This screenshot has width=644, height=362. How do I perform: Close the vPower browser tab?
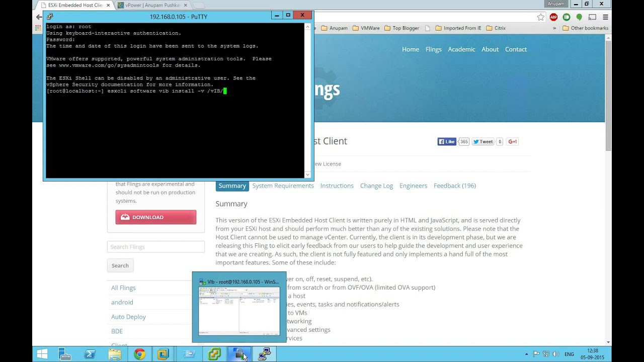point(185,5)
